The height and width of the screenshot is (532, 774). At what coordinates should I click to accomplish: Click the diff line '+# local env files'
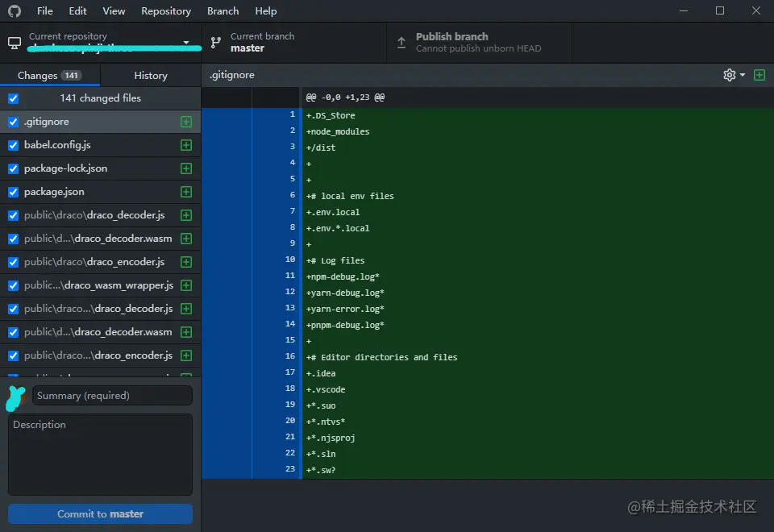[350, 196]
